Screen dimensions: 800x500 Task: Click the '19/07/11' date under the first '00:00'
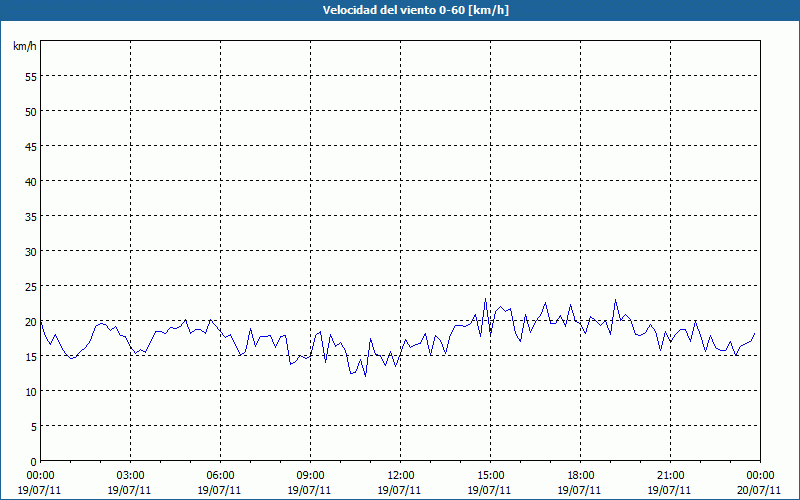[x=40, y=490]
